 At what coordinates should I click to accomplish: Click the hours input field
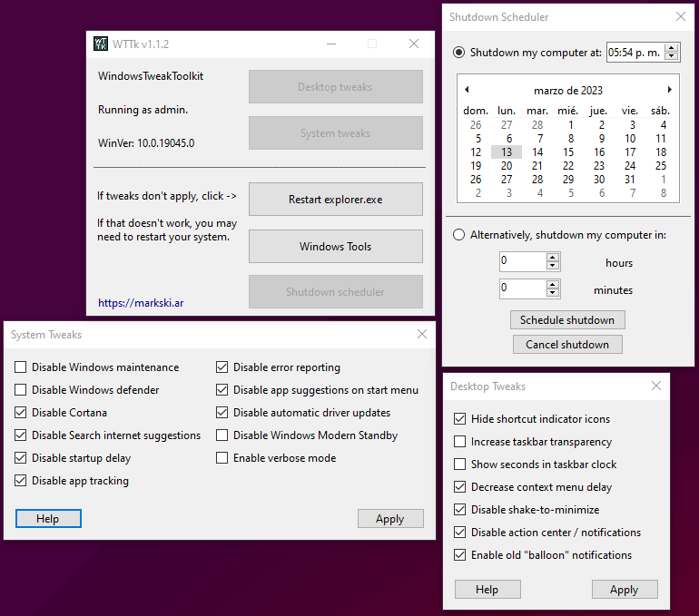point(522,262)
